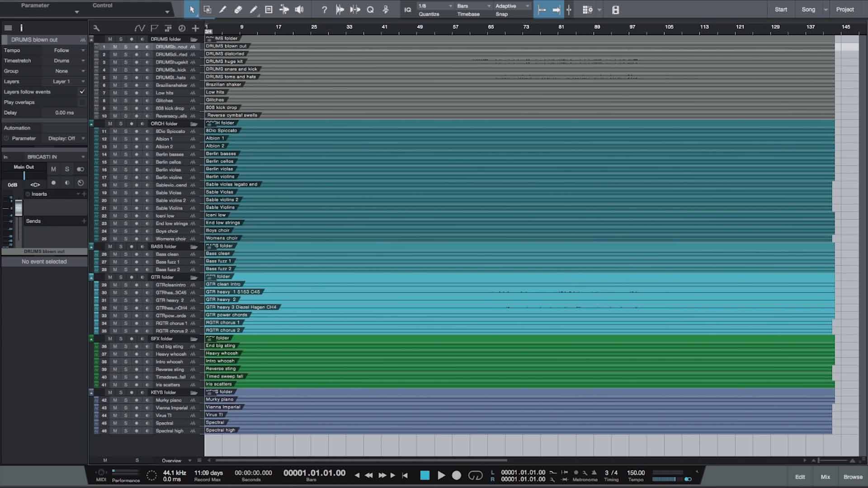Open the Edit view
The image size is (868, 488).
click(800, 477)
